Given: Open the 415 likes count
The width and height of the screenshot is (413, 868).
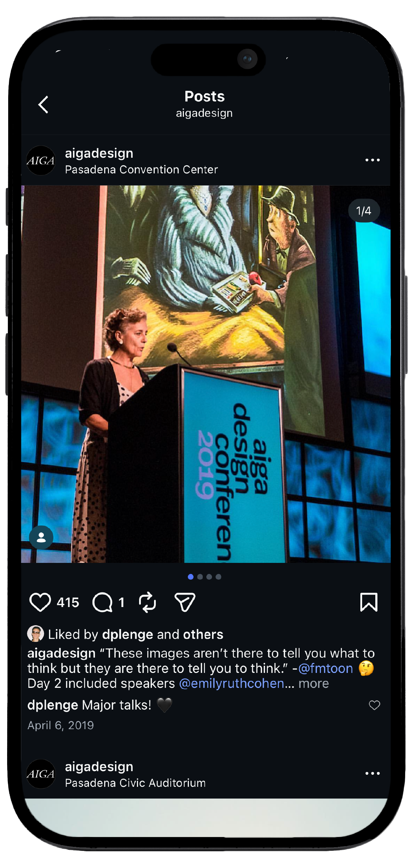Looking at the screenshot, I should click(x=69, y=602).
